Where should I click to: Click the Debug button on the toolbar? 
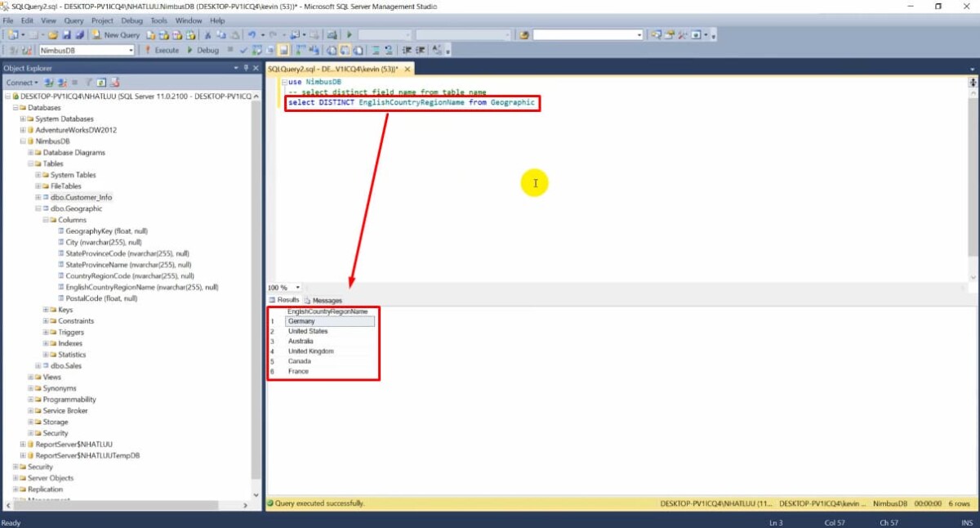207,49
